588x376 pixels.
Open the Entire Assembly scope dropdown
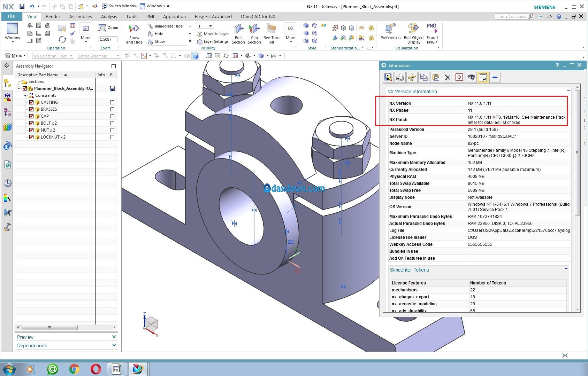coord(99,56)
